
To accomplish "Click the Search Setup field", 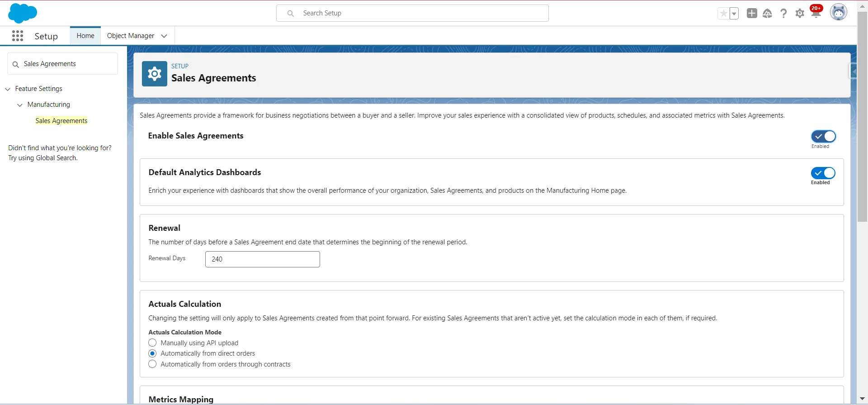I will click(x=412, y=14).
